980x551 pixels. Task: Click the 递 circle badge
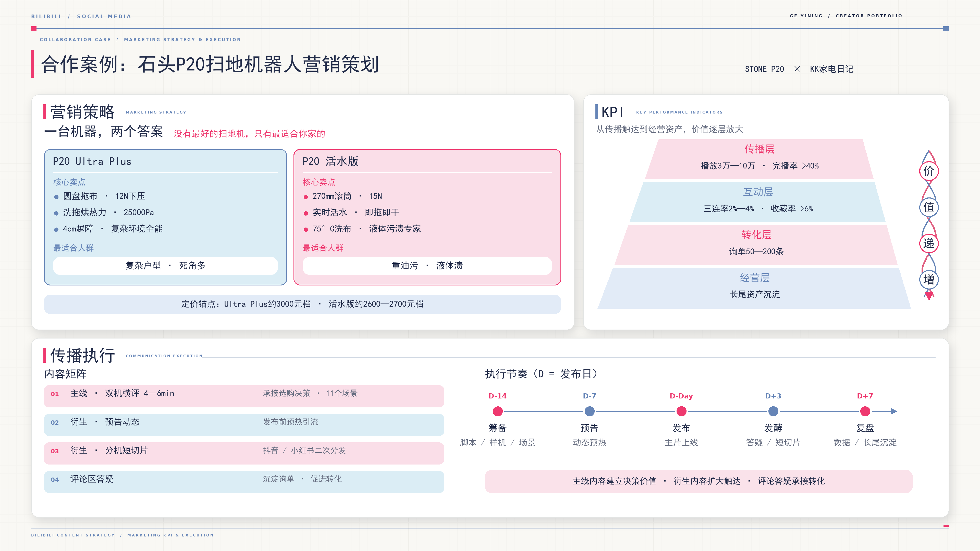point(929,243)
